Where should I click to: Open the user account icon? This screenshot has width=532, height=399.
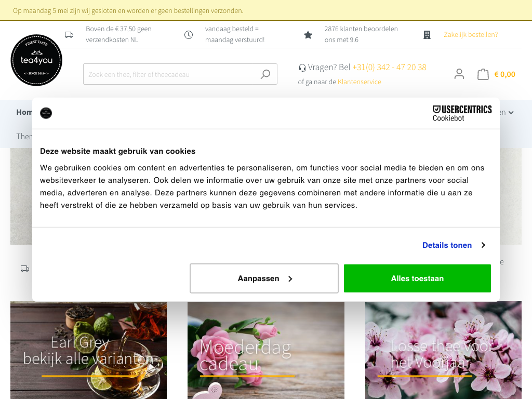(x=459, y=74)
